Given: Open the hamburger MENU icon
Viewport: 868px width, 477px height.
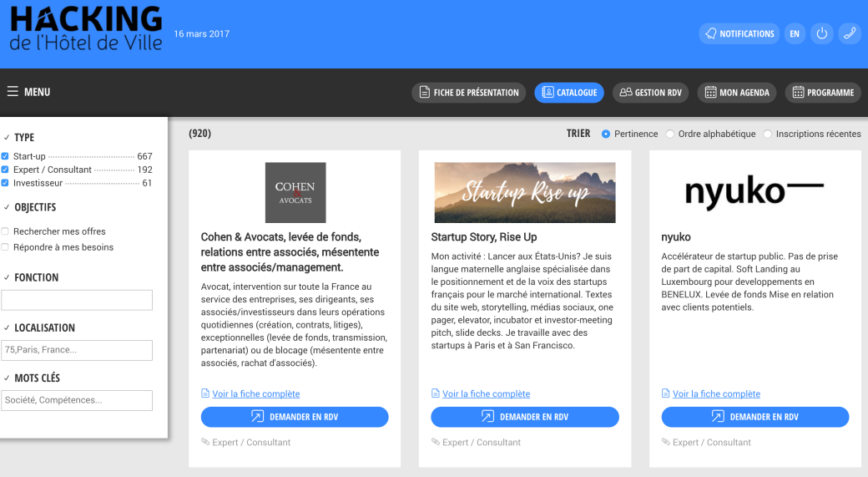Looking at the screenshot, I should pyautogui.click(x=13, y=91).
